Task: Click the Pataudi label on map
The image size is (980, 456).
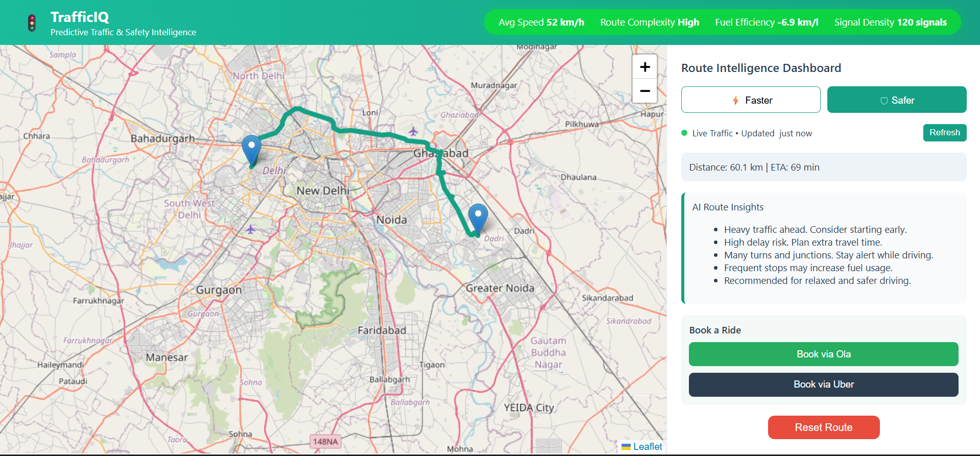Action: (x=73, y=381)
